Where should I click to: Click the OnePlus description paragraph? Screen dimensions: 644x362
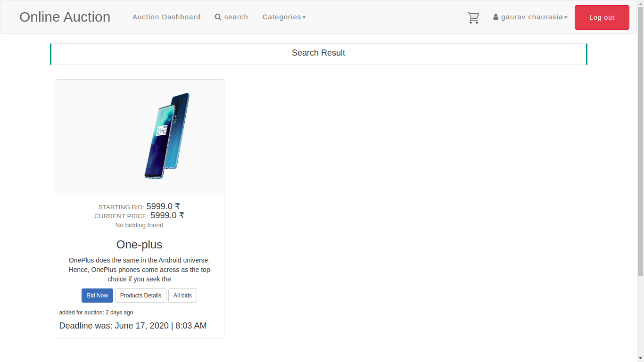[x=140, y=270]
